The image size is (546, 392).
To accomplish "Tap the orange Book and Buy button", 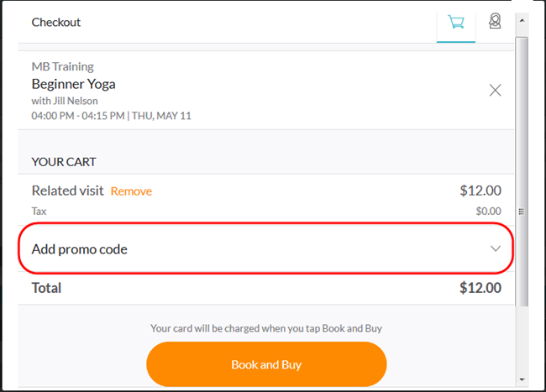I will (x=266, y=364).
